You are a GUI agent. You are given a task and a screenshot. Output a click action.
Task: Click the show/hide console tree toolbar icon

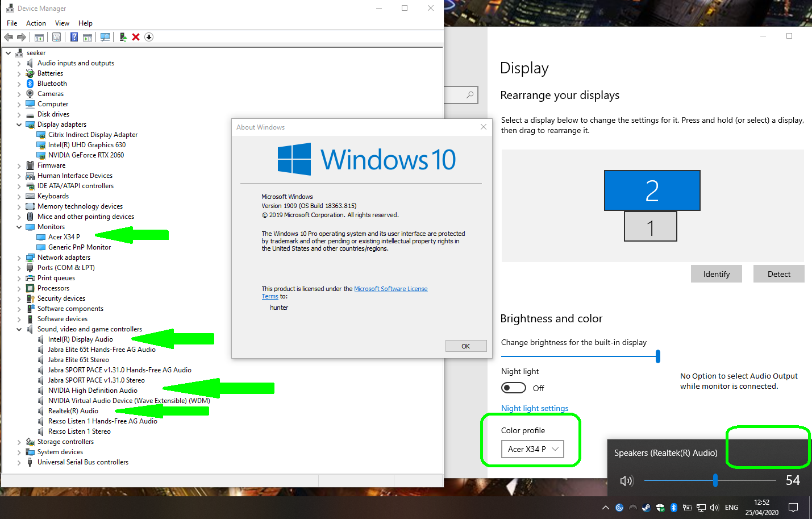tap(39, 37)
